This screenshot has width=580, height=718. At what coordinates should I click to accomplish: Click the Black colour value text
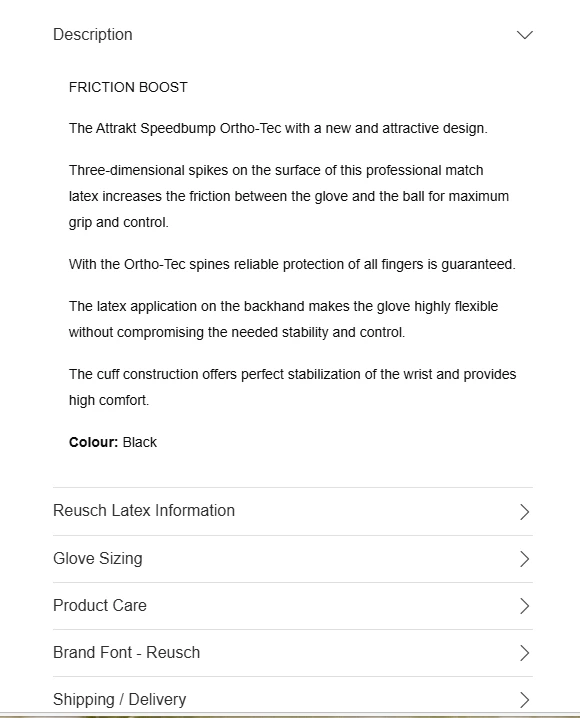[140, 442]
